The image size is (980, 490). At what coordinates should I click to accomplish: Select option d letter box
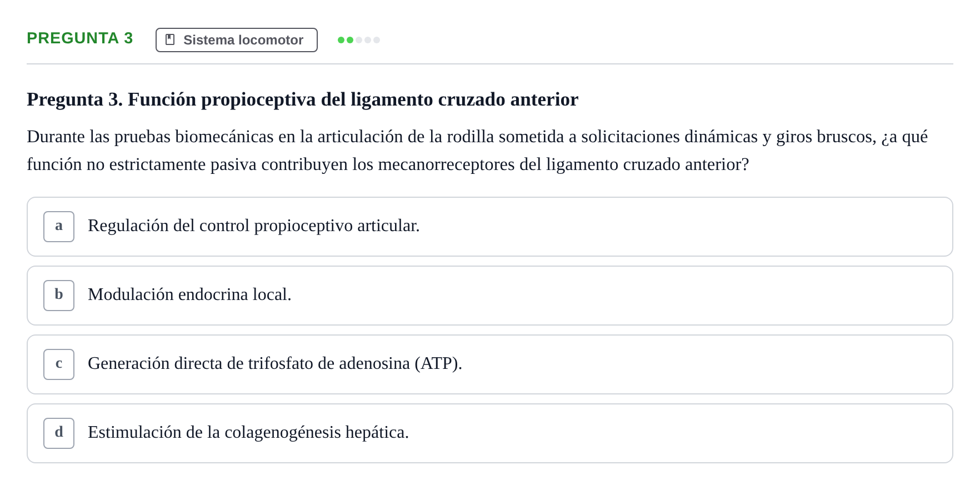coord(59,433)
